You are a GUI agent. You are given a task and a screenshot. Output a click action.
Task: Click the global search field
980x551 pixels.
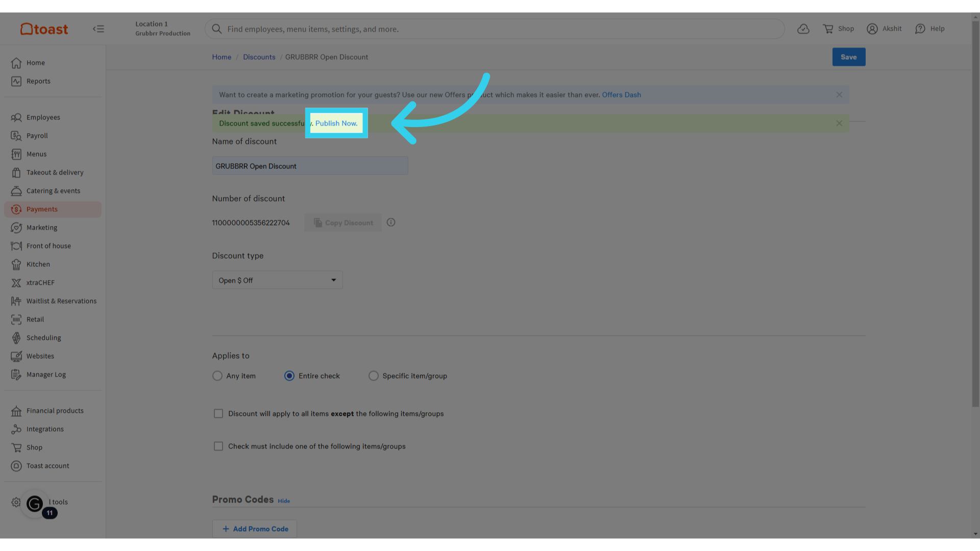point(495,29)
